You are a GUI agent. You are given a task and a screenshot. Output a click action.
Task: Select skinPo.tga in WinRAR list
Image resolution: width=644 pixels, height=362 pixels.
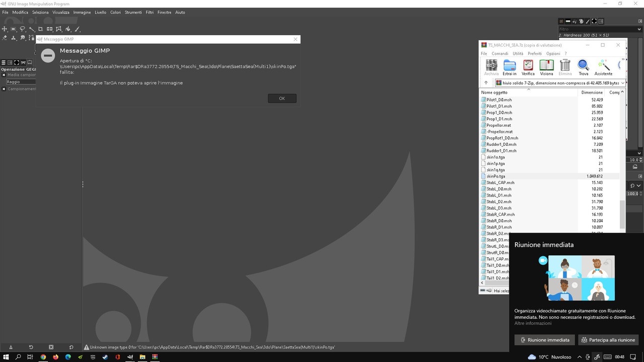click(x=496, y=176)
